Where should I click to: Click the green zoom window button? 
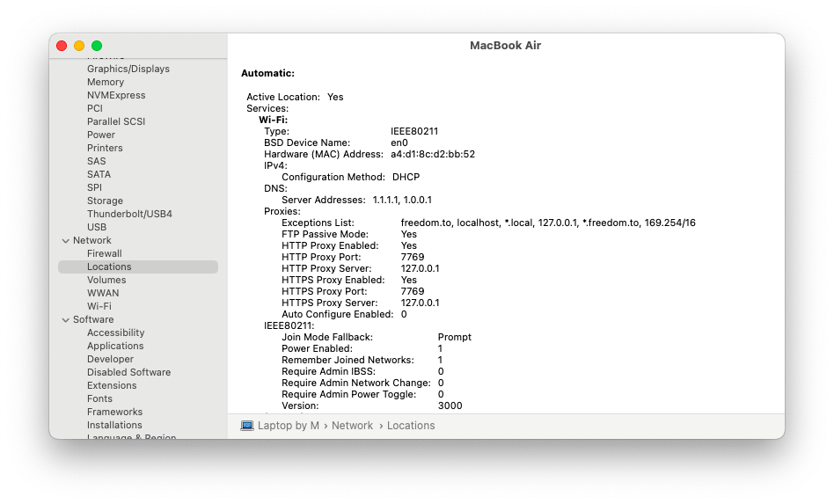click(x=97, y=46)
